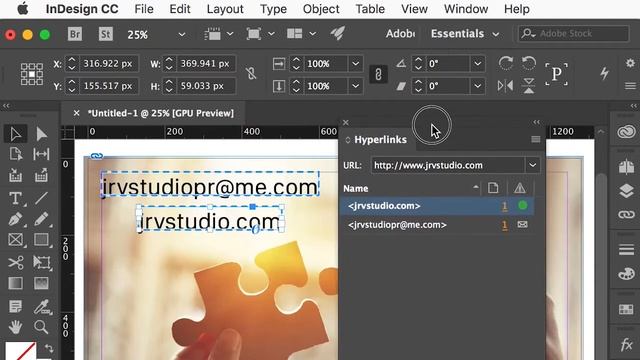This screenshot has width=640, height=360.
Task: Select the Selection tool arrow
Action: [16, 134]
